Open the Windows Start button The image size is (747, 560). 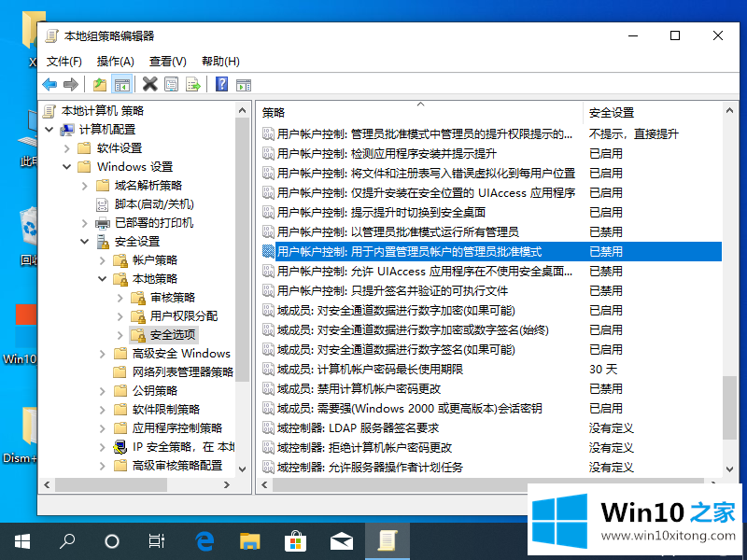(21, 541)
